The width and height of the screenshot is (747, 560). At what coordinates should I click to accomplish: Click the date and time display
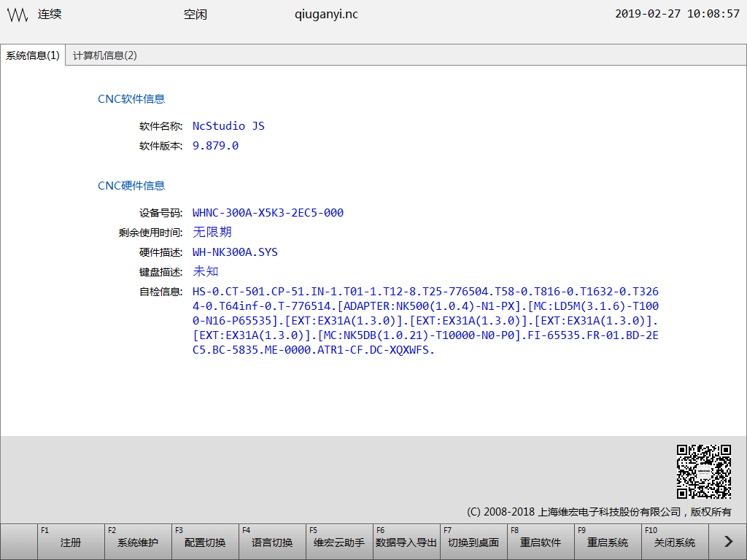point(678,14)
